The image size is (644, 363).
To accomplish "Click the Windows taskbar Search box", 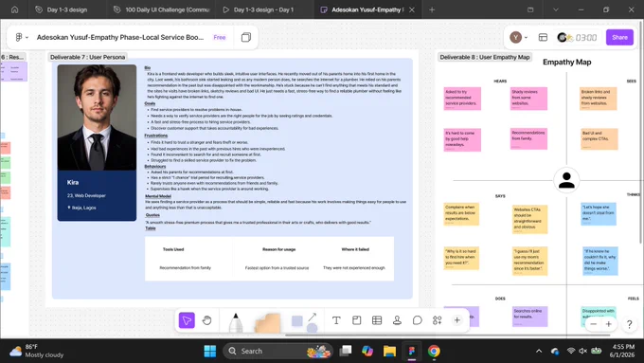I will point(277,351).
